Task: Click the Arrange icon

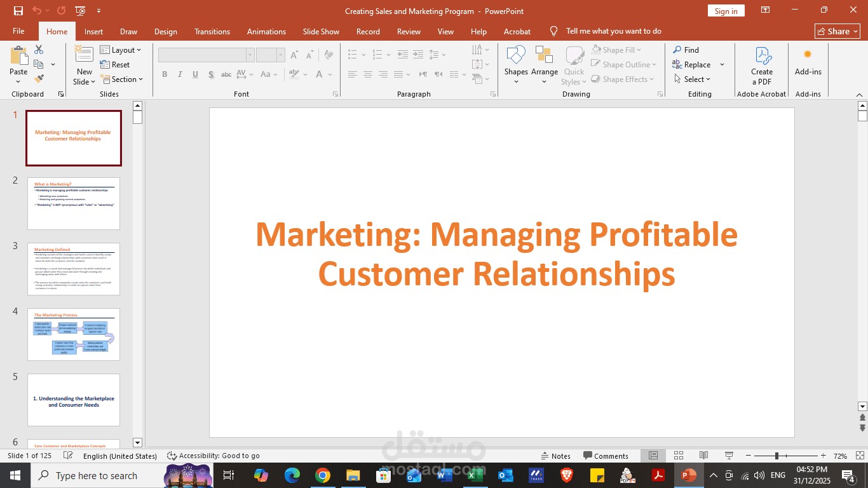Action: coord(545,55)
